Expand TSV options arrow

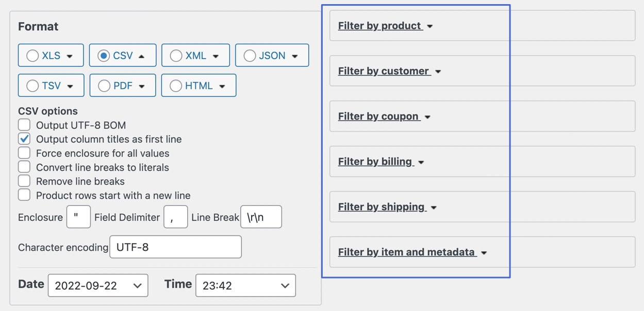(70, 87)
